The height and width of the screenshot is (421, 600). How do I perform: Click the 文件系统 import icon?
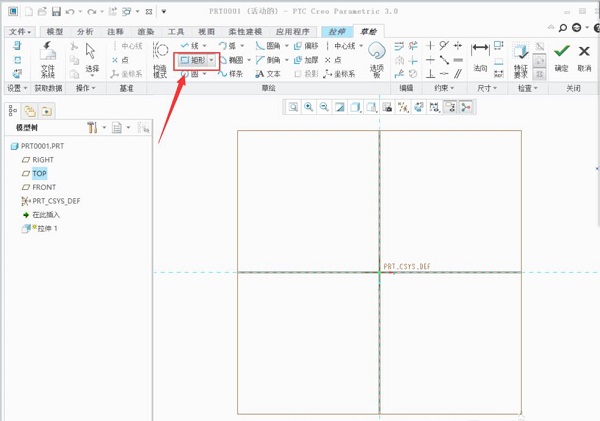coord(48,60)
